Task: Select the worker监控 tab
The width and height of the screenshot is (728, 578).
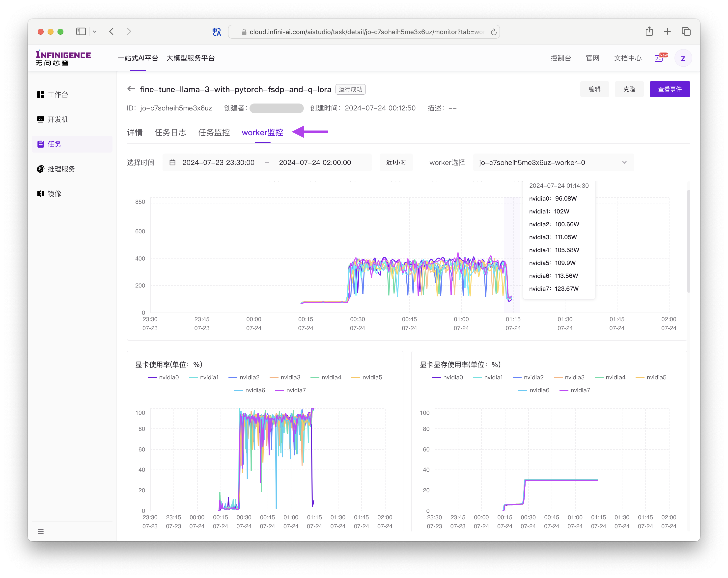Action: [262, 132]
